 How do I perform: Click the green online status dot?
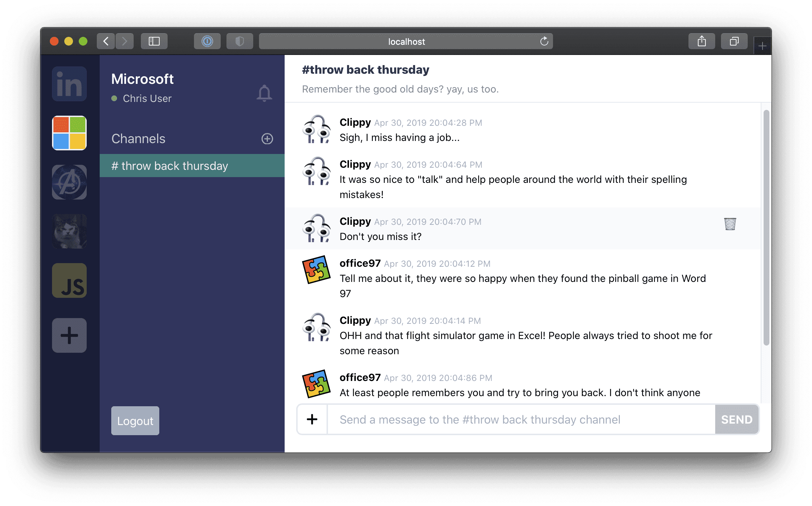[114, 98]
